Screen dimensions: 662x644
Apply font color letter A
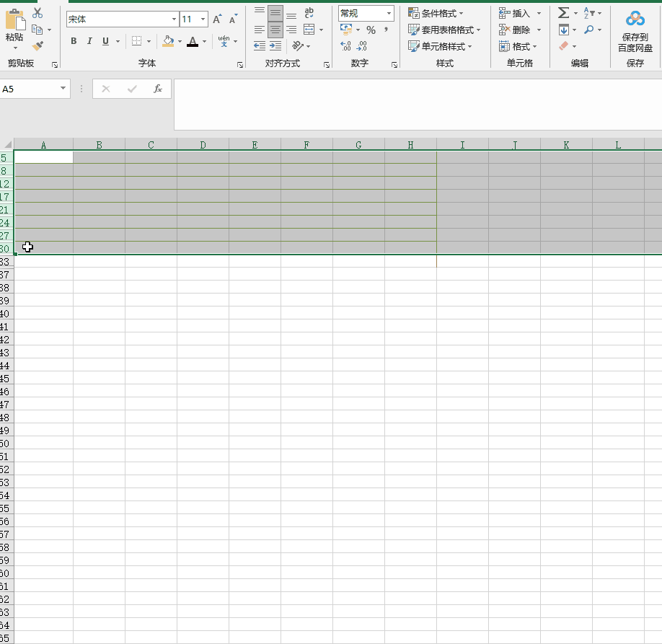[193, 41]
